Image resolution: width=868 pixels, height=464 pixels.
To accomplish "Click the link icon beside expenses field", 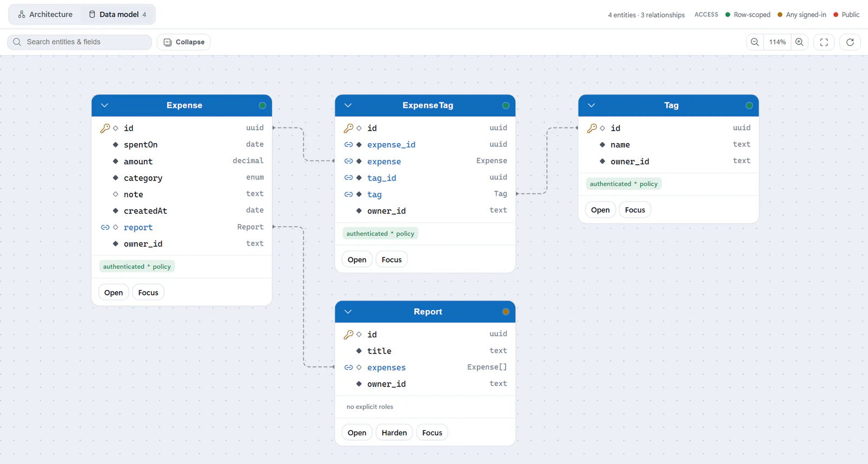I will [349, 368].
